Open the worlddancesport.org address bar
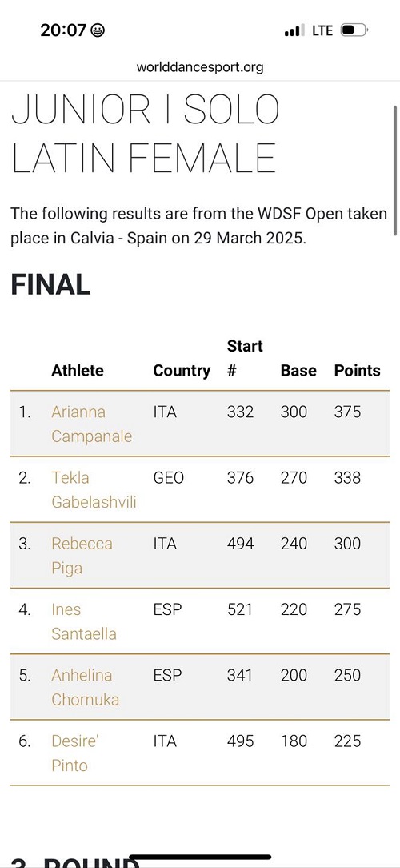This screenshot has height=868, width=400. coord(200,67)
